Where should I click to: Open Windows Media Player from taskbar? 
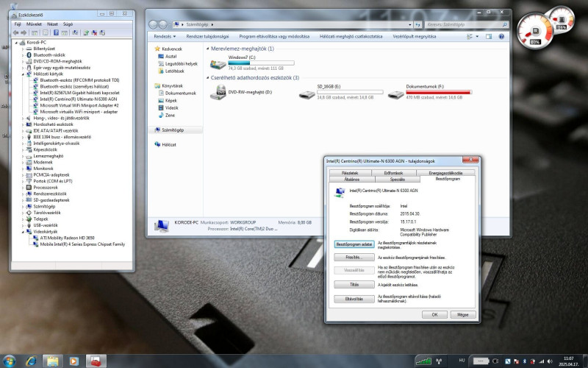[73, 361]
